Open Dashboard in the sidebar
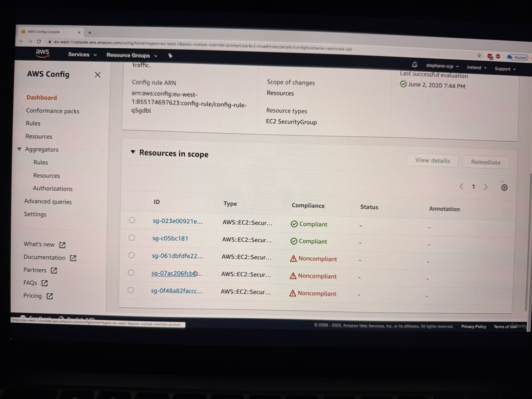This screenshot has height=399, width=532. point(42,98)
